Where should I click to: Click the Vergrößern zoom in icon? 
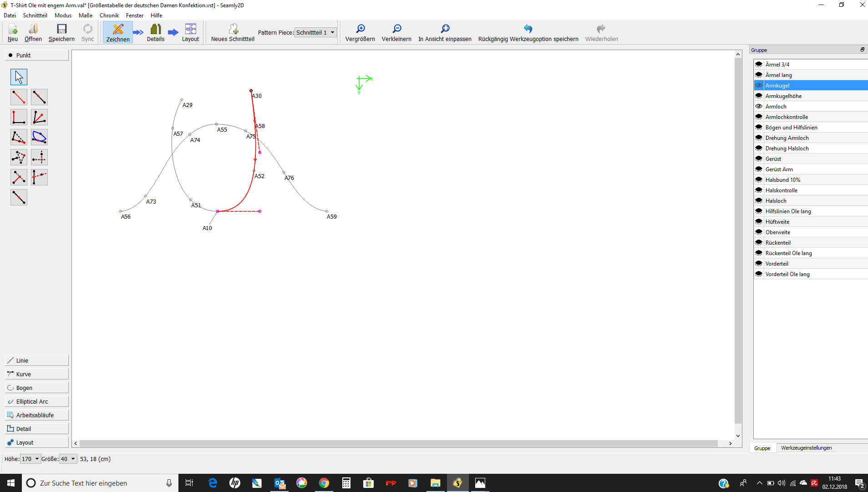click(x=360, y=33)
